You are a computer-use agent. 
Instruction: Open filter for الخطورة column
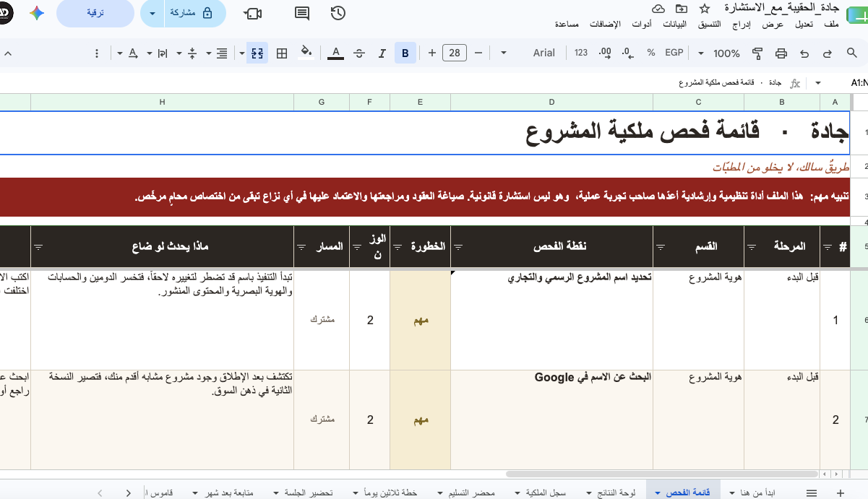click(x=398, y=246)
